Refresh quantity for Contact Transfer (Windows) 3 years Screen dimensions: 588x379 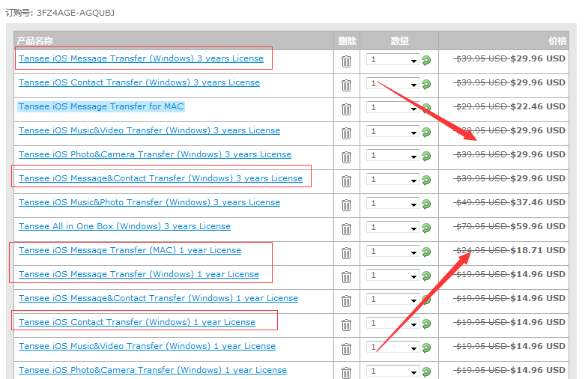point(426,84)
